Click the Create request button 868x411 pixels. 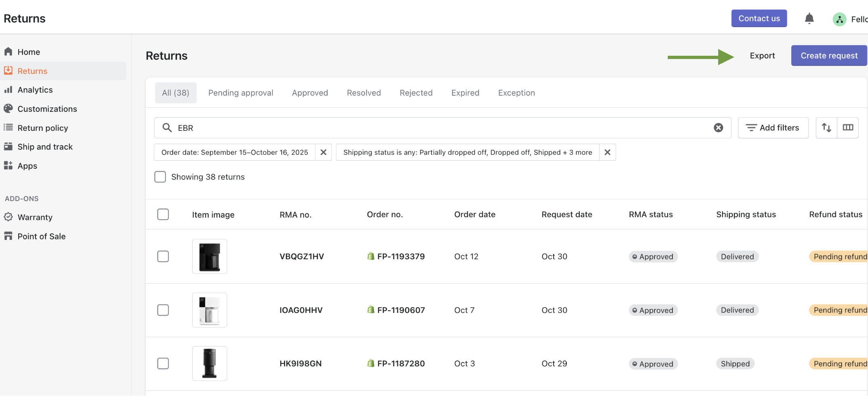[829, 56]
